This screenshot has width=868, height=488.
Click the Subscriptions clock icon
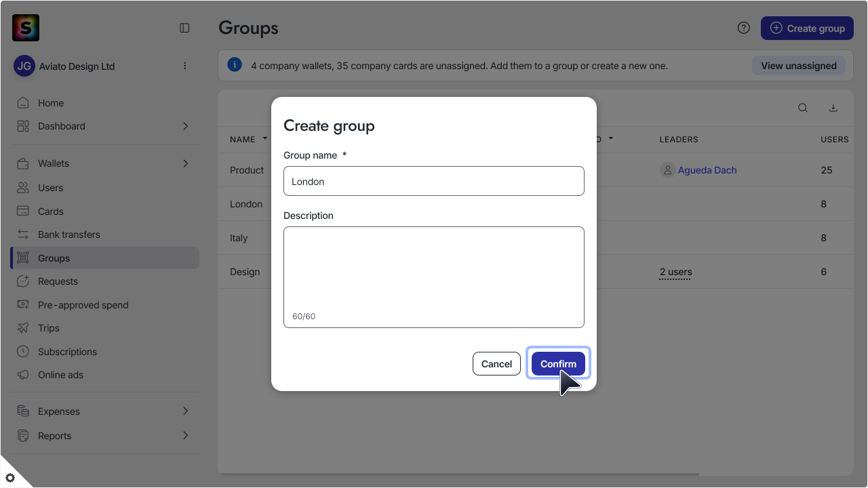tap(23, 352)
